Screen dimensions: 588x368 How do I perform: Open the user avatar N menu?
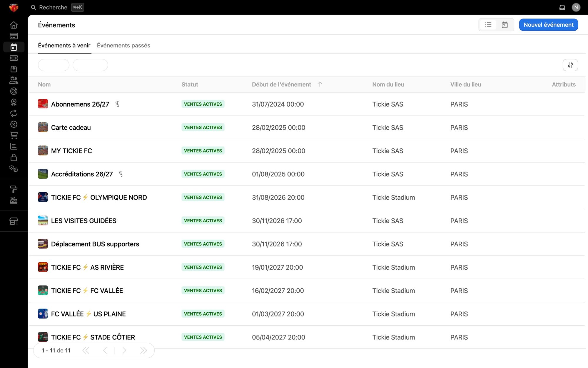tap(576, 7)
